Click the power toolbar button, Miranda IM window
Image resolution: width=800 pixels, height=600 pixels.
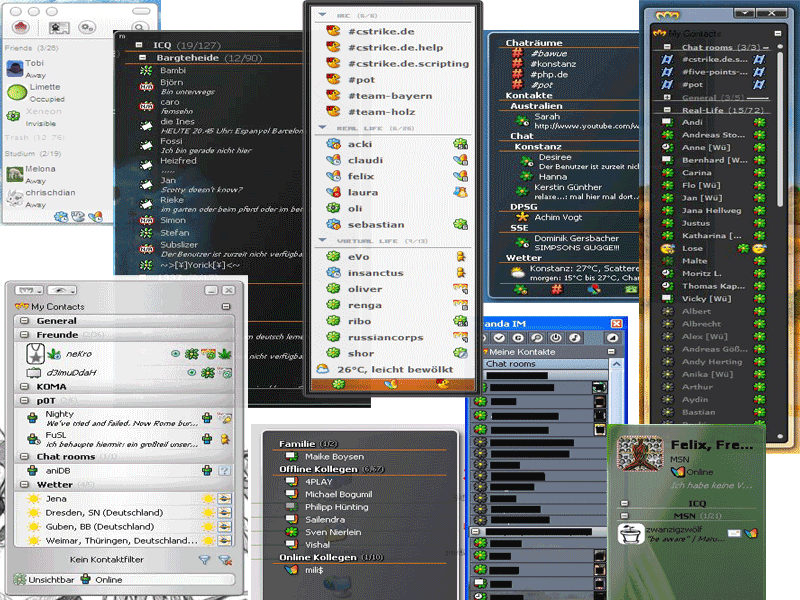(x=556, y=338)
